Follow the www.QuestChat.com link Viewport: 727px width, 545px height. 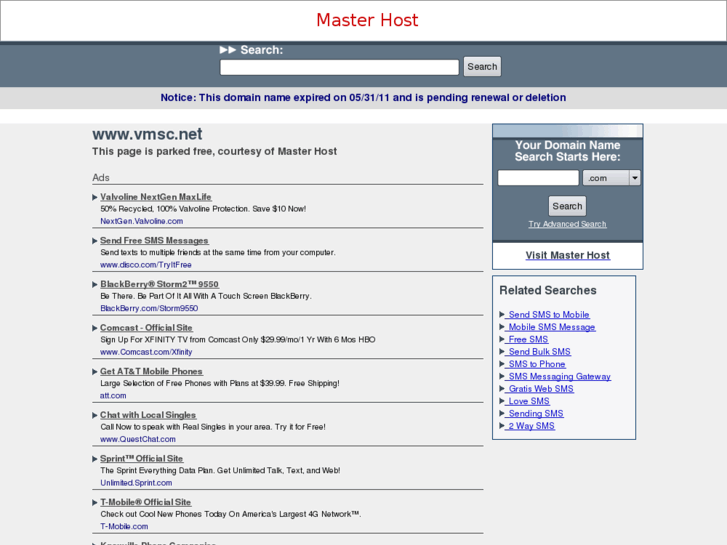tap(138, 439)
